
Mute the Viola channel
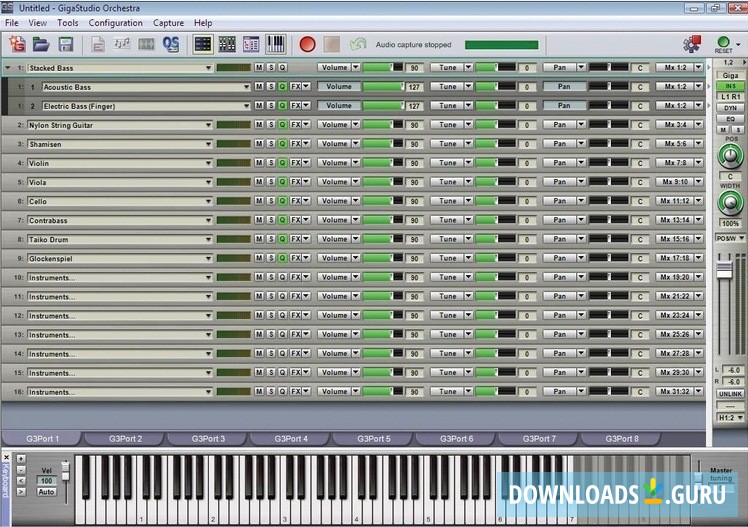click(259, 182)
